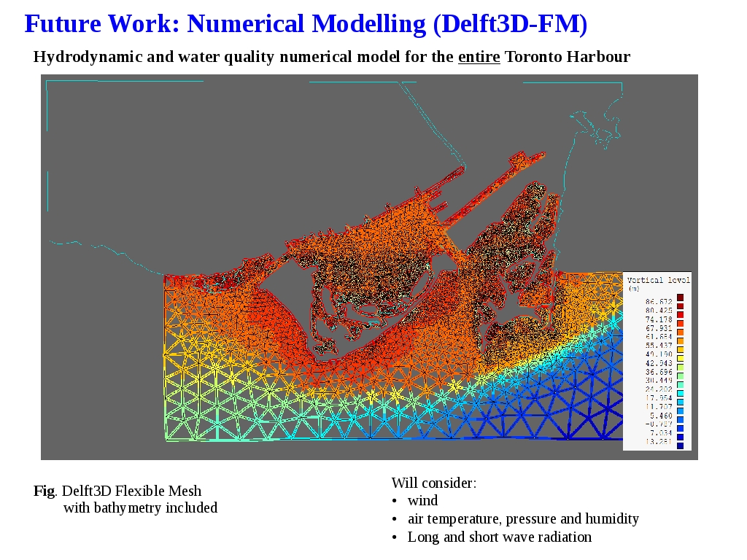Click the underlined word 'entire' in subtitle
This screenshot has height=560, width=747.
[x=479, y=57]
